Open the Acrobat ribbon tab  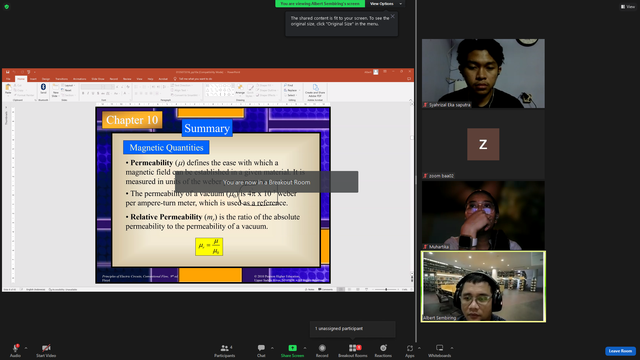pos(163,79)
